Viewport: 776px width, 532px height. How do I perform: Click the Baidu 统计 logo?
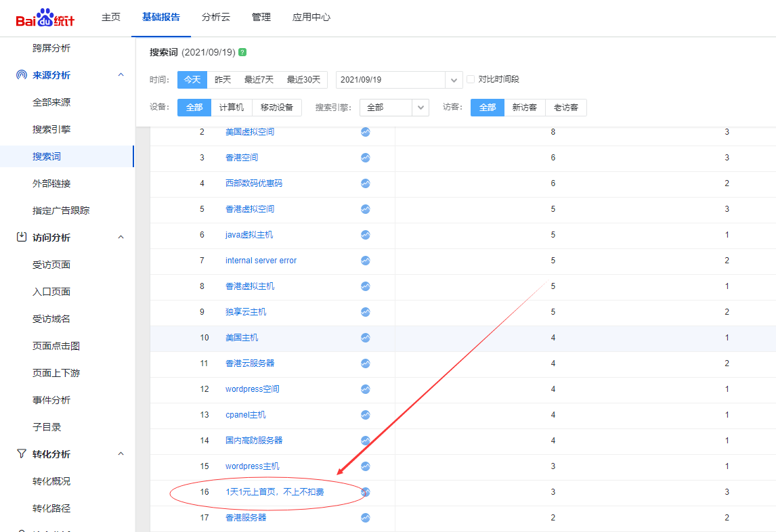click(x=45, y=18)
